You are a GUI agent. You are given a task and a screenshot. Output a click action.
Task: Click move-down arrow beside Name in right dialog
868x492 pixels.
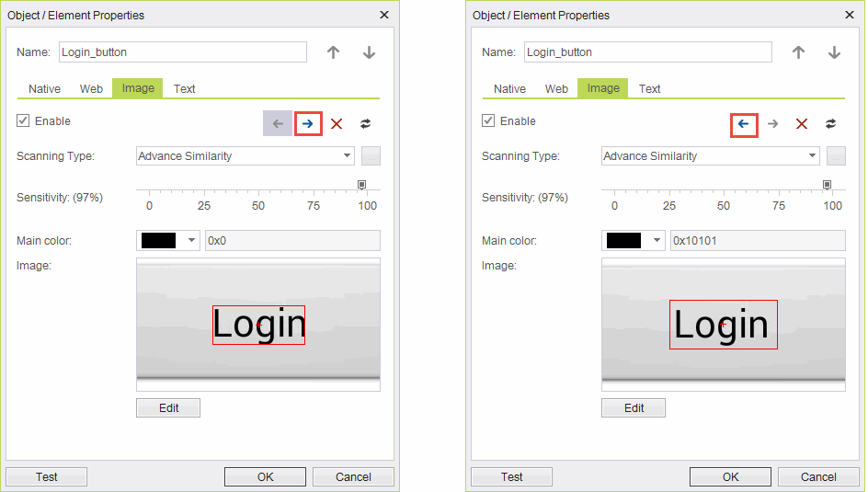pos(834,52)
